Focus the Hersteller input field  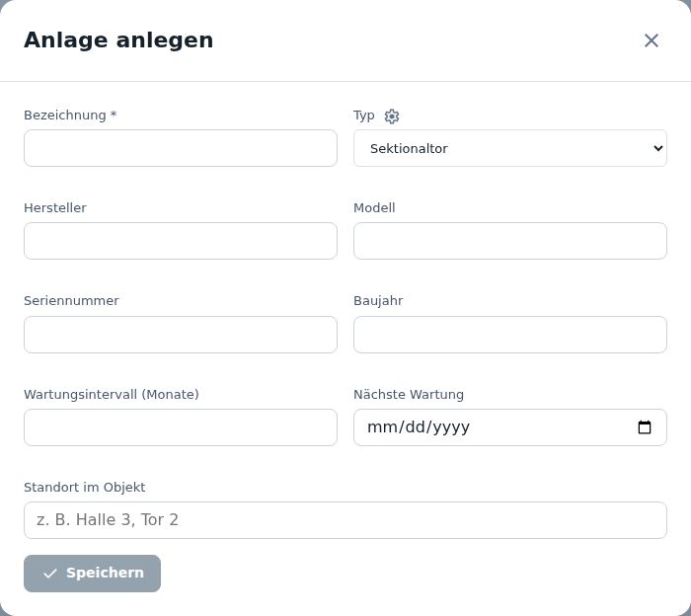(181, 241)
